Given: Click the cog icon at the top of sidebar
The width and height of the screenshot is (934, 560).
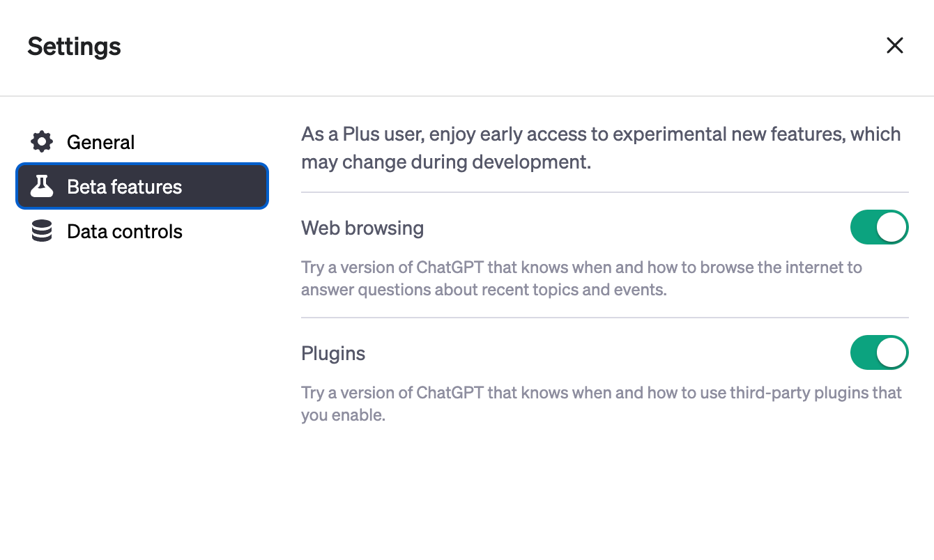Looking at the screenshot, I should (42, 141).
